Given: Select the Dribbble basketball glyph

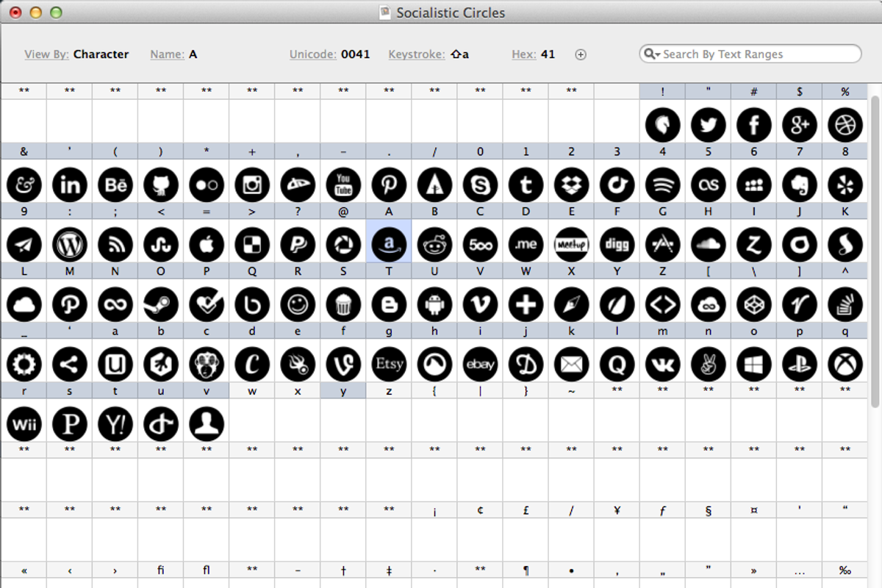Looking at the screenshot, I should [845, 125].
